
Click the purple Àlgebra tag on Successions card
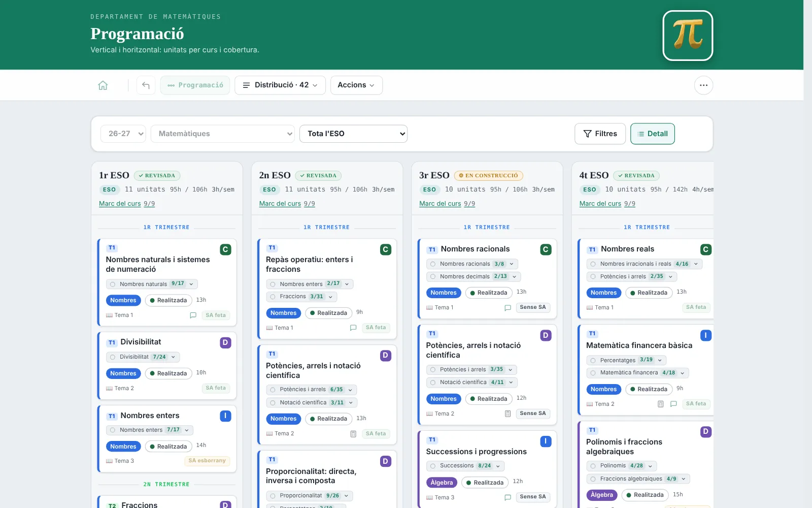point(442,483)
